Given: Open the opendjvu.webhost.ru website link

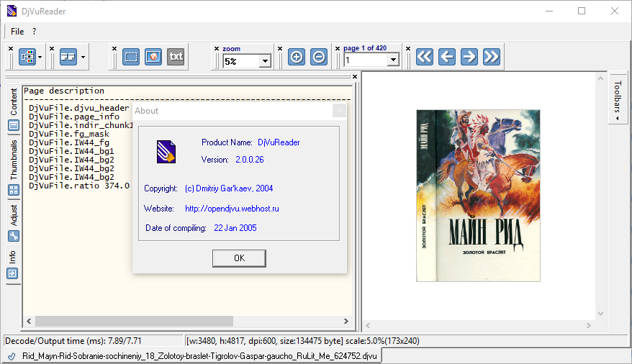Looking at the screenshot, I should click(233, 209).
